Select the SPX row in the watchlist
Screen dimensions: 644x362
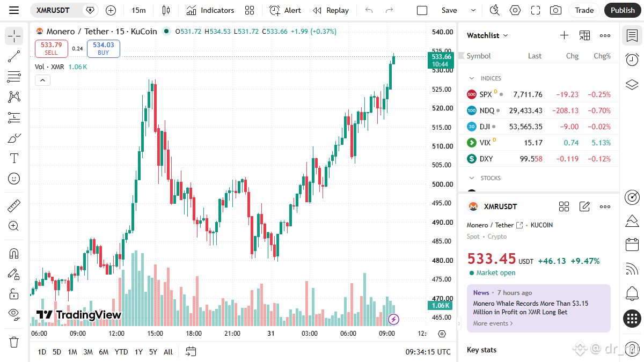[x=539, y=94]
